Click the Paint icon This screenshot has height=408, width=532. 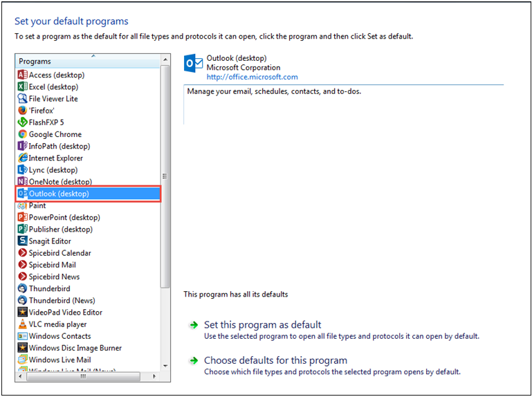coord(22,205)
